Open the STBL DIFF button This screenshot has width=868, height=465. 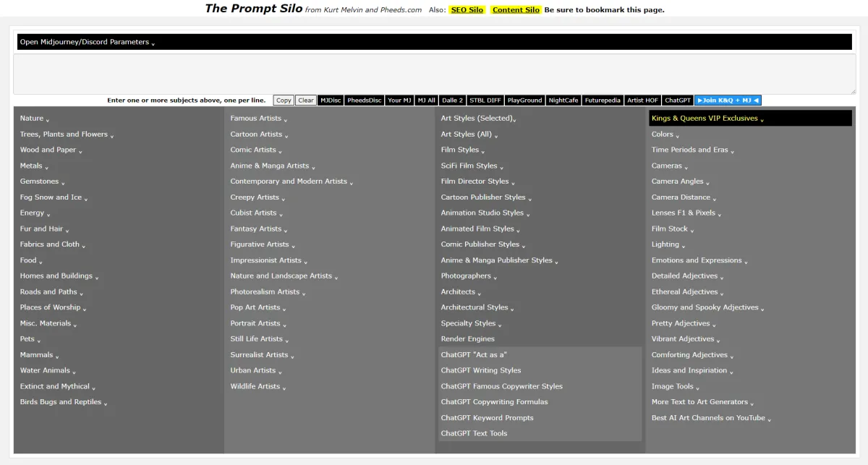[485, 101]
